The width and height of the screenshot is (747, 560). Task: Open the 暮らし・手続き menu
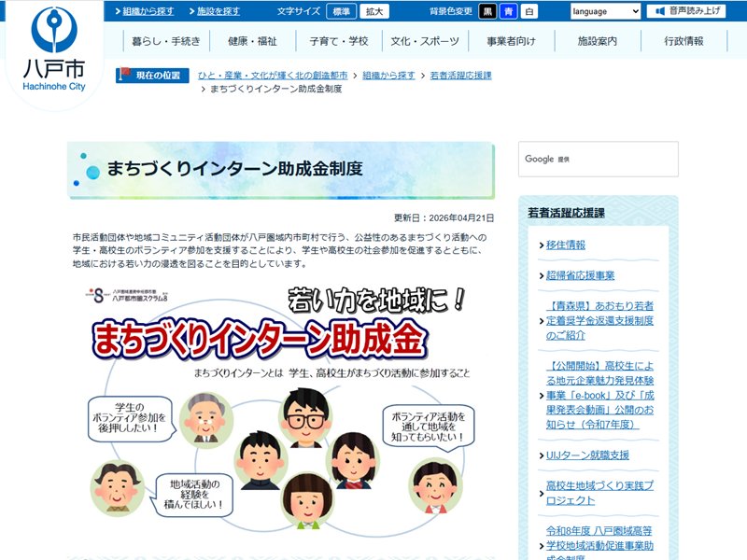tap(166, 42)
